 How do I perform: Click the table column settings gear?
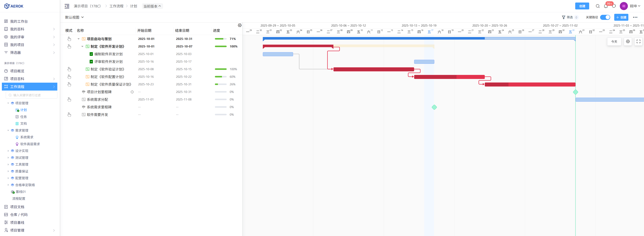pos(239,25)
